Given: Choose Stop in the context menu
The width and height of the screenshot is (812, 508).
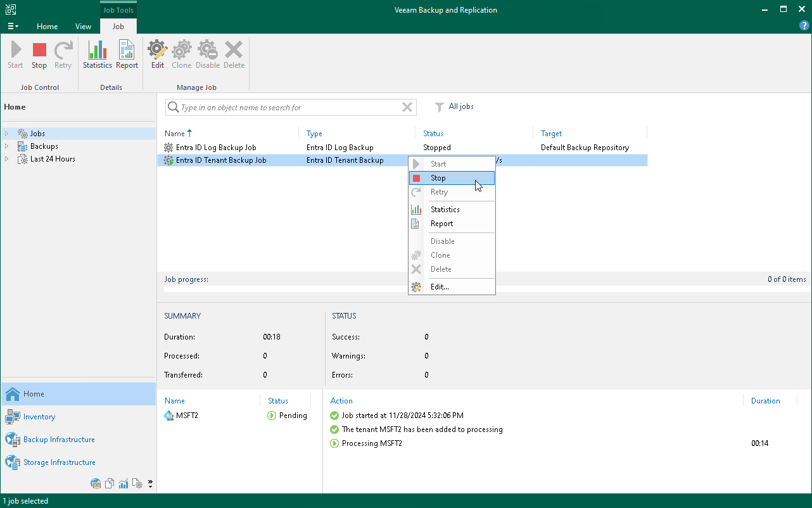Looking at the screenshot, I should tap(452, 178).
